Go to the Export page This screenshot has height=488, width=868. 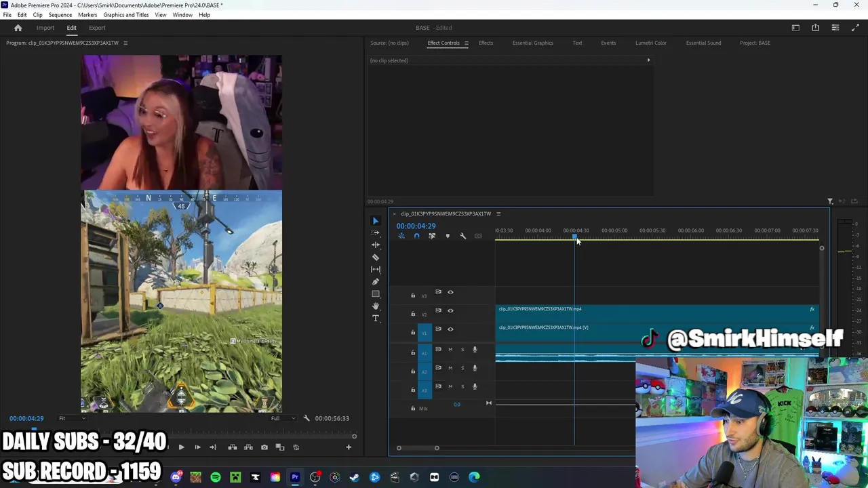(x=97, y=28)
